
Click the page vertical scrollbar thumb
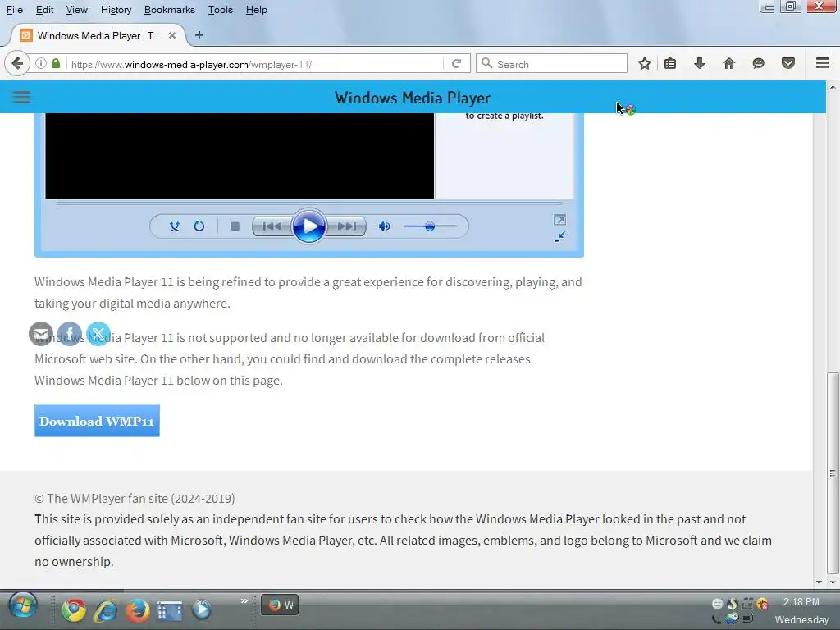pos(833,473)
